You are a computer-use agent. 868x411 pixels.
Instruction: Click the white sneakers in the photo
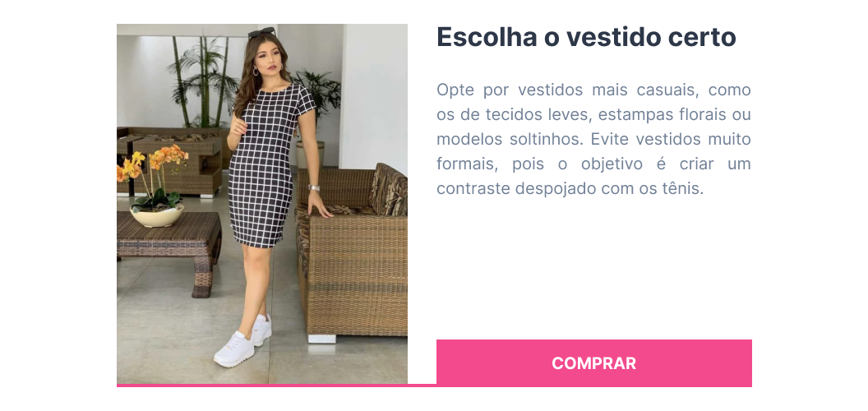coord(241,342)
